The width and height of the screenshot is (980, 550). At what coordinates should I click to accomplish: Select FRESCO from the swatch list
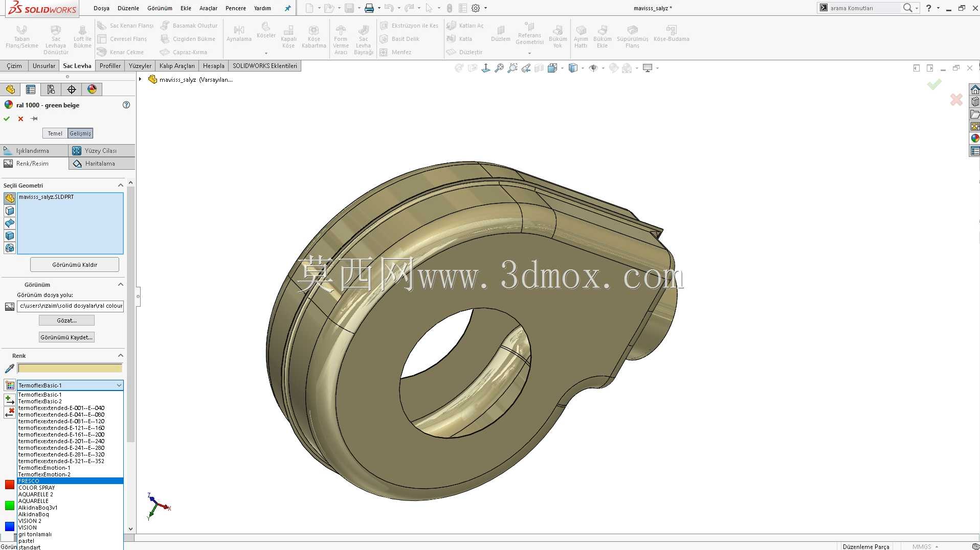pyautogui.click(x=70, y=481)
